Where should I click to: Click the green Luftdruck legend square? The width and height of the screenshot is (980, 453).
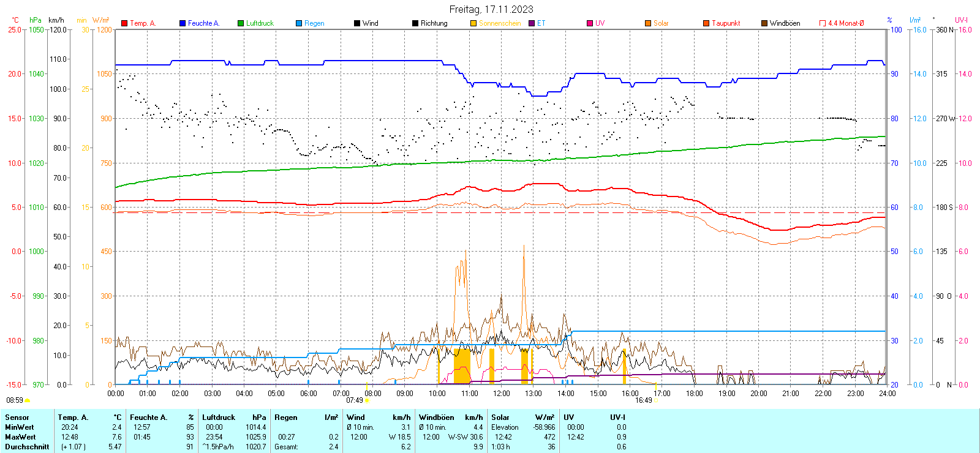point(241,23)
